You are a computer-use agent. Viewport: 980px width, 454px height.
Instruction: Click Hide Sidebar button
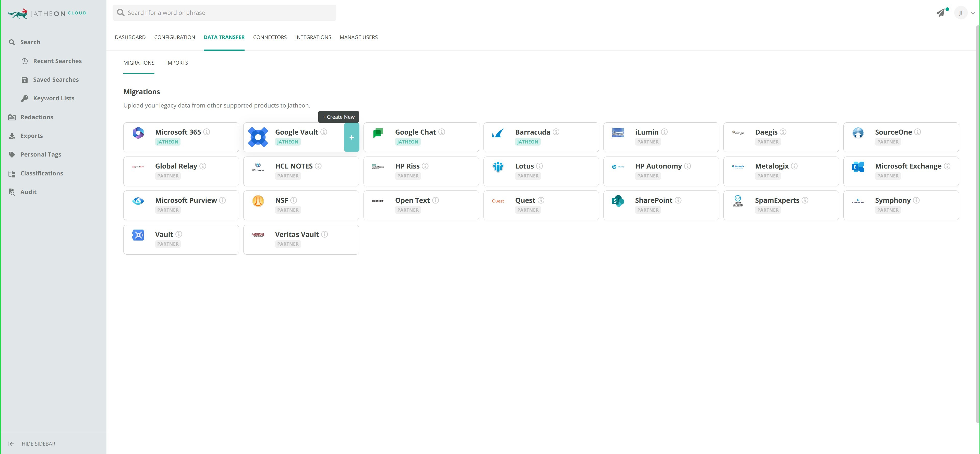[32, 444]
